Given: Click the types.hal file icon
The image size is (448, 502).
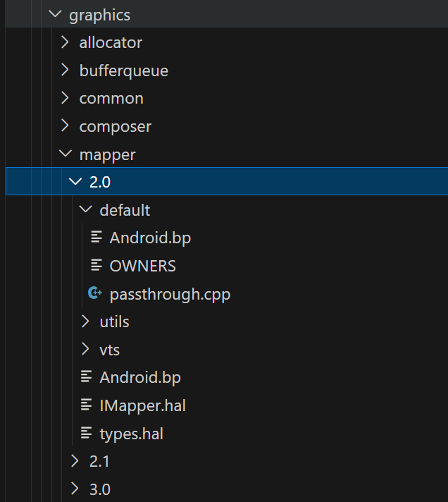Looking at the screenshot, I should [86, 433].
